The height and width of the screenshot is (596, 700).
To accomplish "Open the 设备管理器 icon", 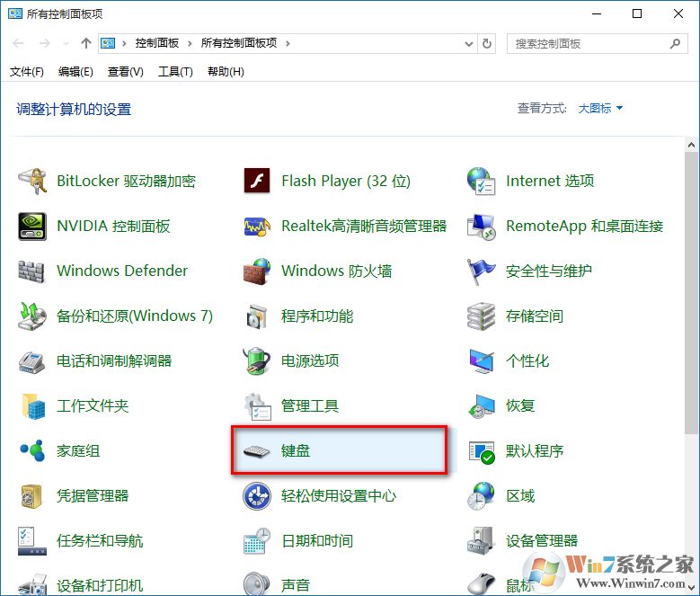I will click(481, 541).
